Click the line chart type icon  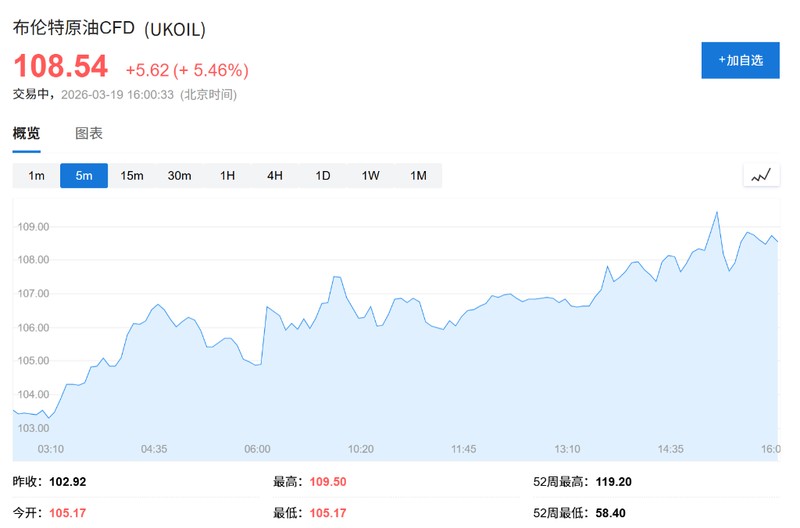pos(761,176)
